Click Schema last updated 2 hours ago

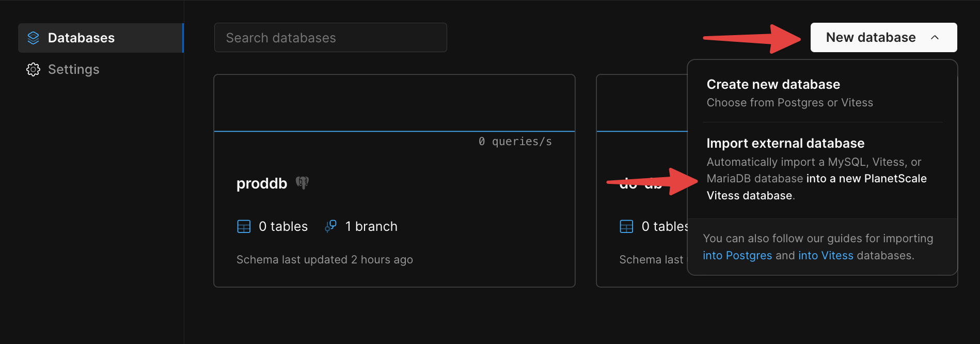(x=325, y=260)
